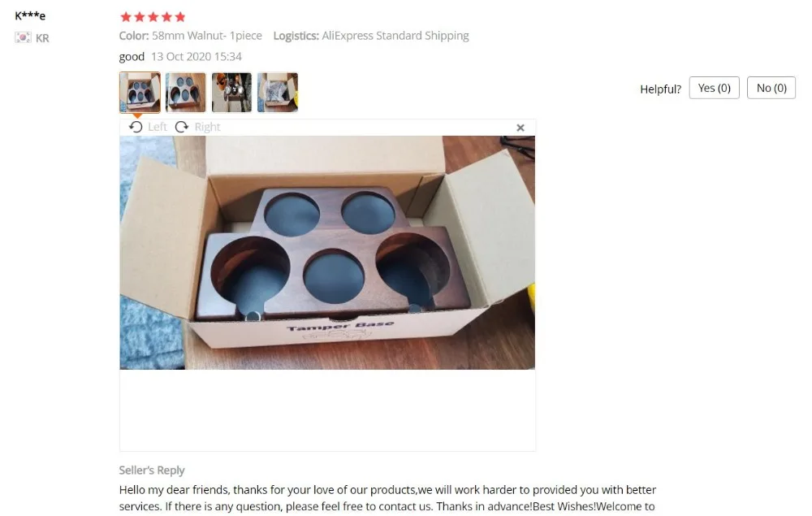This screenshot has height=516, width=812.
Task: Click the South Korea flag icon
Action: (x=23, y=37)
